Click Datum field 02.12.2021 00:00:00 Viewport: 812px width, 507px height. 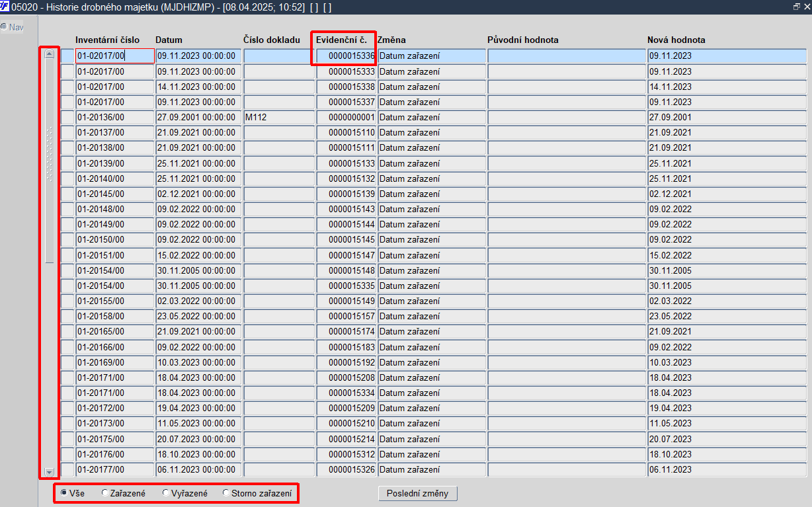click(x=198, y=194)
